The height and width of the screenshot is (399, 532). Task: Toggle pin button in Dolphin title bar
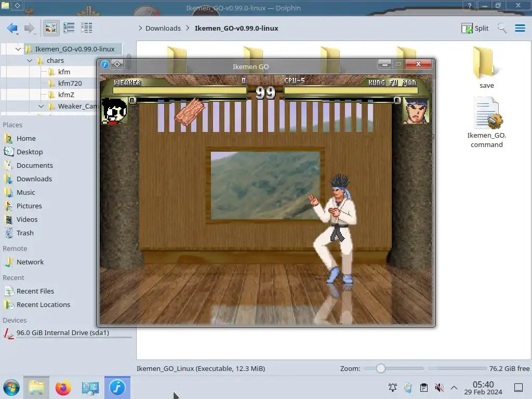pos(17,5)
